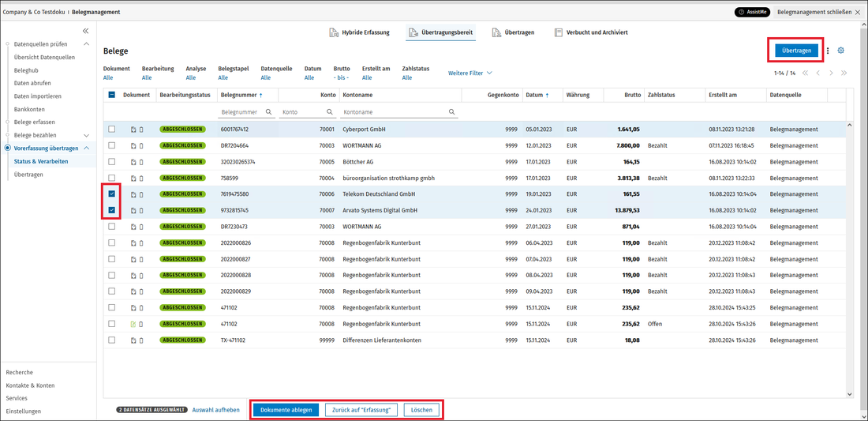This screenshot has width=868, height=421.
Task: Open Belegstapel filter dropdown
Action: (223, 78)
